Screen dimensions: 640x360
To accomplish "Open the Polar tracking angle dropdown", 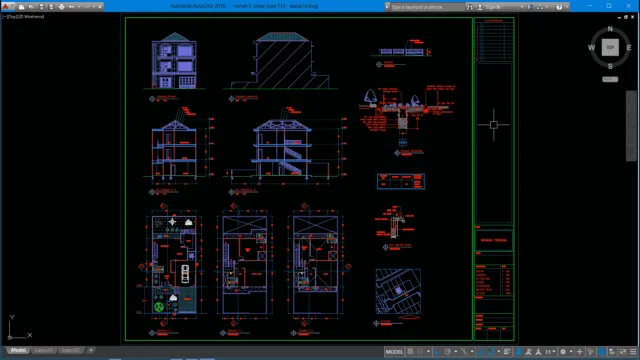I will click(456, 352).
